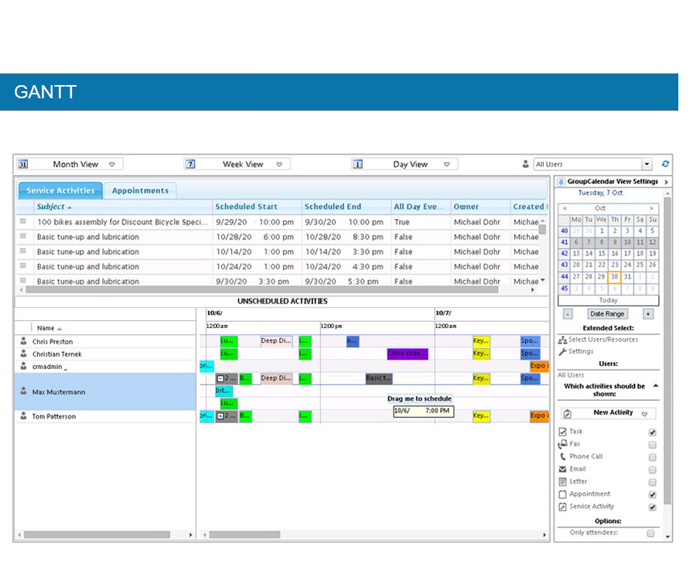The height and width of the screenshot is (588, 700).
Task: Uncheck the Service Activity checkbox
Action: coord(652,508)
